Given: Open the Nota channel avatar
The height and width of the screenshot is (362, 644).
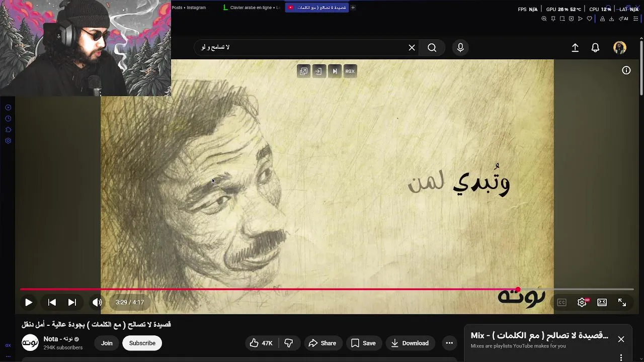Looking at the screenshot, I should (x=30, y=343).
